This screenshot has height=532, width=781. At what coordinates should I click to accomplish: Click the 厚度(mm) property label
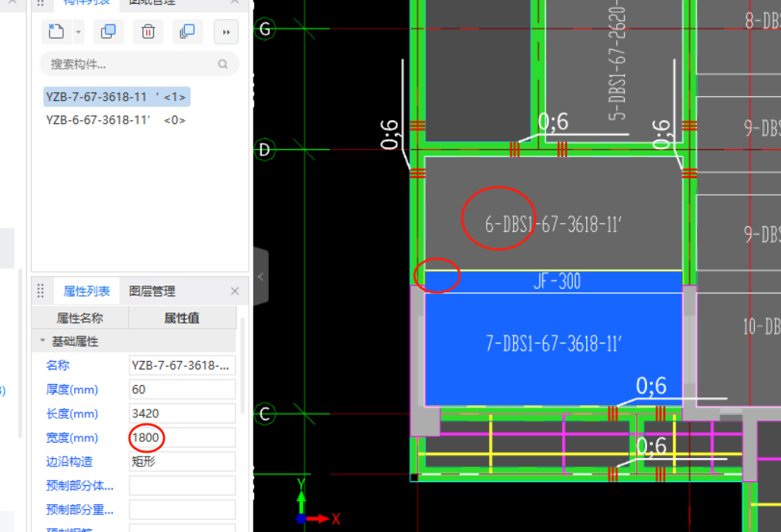coord(72,390)
